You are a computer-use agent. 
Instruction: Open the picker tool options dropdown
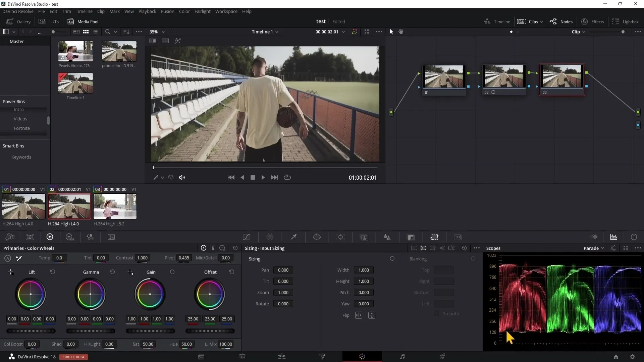pyautogui.click(x=162, y=178)
